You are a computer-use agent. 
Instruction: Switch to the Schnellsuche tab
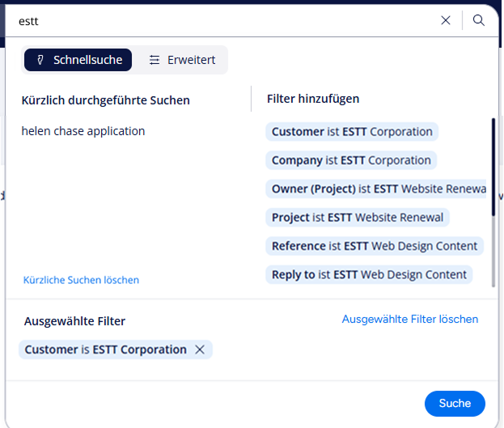point(78,60)
